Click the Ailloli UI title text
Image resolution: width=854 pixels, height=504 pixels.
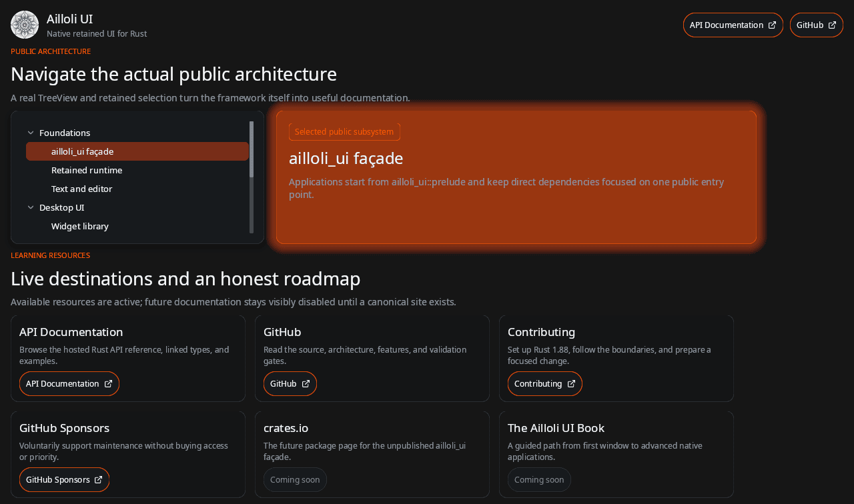(x=69, y=19)
